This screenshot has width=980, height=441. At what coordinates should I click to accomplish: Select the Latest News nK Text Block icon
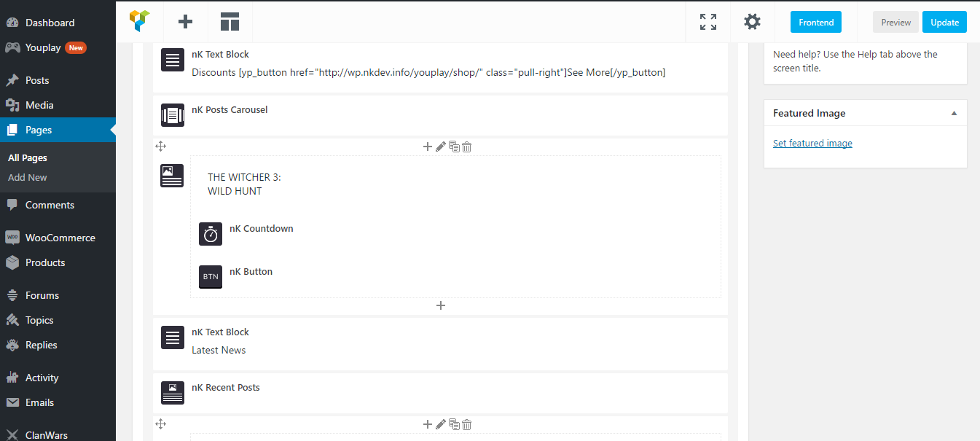tap(173, 338)
